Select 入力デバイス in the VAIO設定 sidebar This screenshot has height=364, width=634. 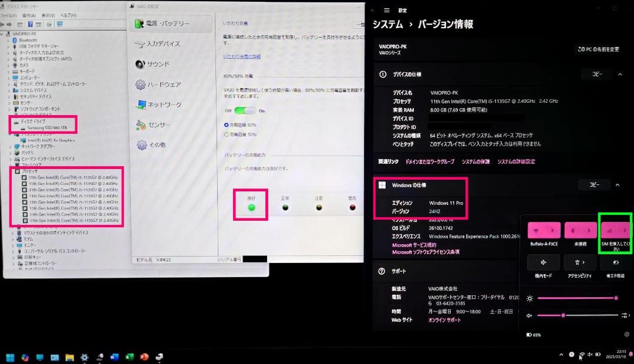click(164, 43)
